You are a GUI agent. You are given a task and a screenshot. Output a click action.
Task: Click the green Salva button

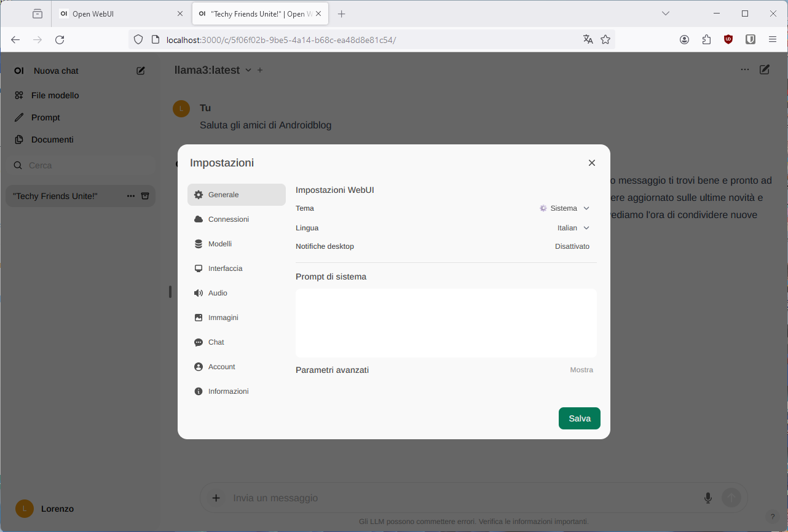click(579, 418)
